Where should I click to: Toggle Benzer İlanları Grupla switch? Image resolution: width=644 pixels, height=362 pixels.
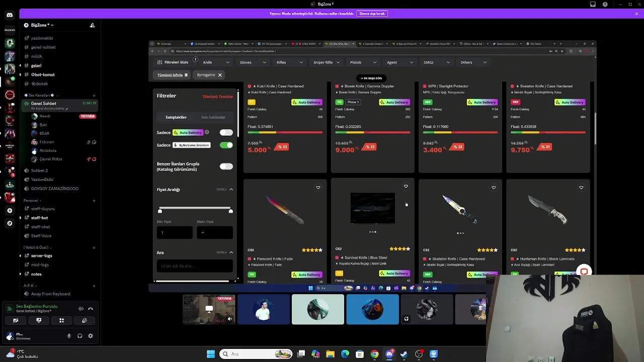(x=226, y=166)
